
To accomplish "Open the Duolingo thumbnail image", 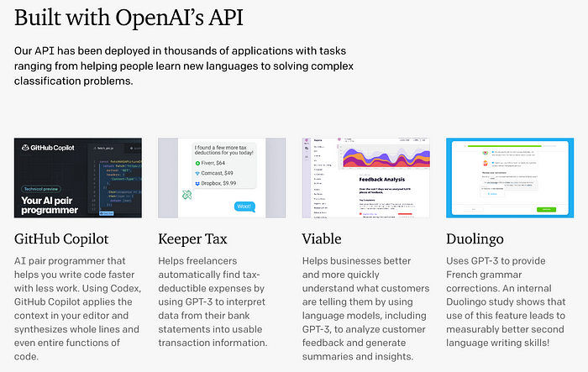I will point(510,178).
